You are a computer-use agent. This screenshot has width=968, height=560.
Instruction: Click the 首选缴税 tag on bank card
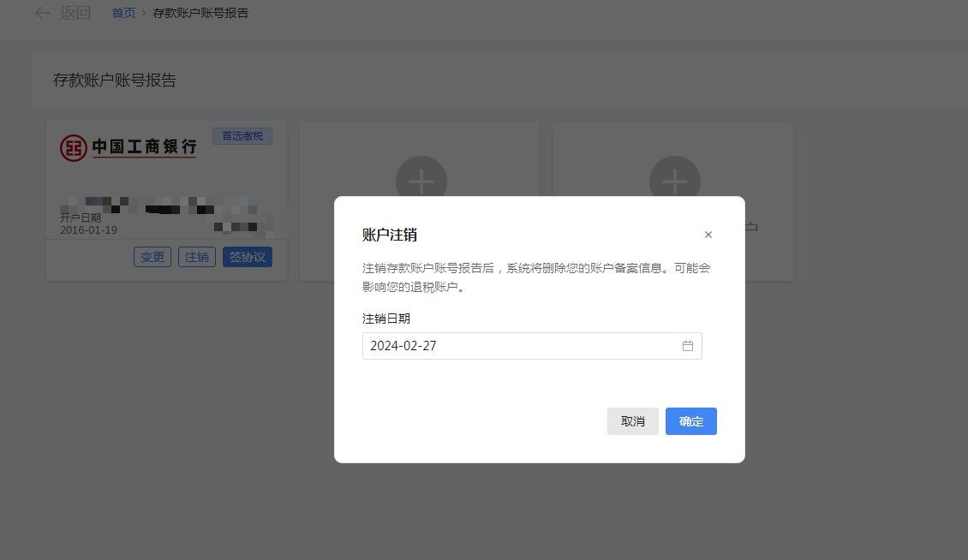coord(242,136)
